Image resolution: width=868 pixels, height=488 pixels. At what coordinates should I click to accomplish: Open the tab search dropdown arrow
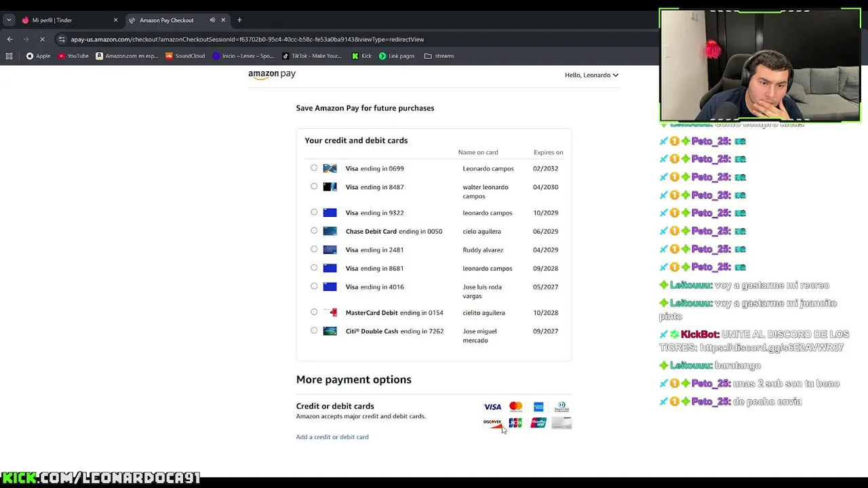[9, 20]
